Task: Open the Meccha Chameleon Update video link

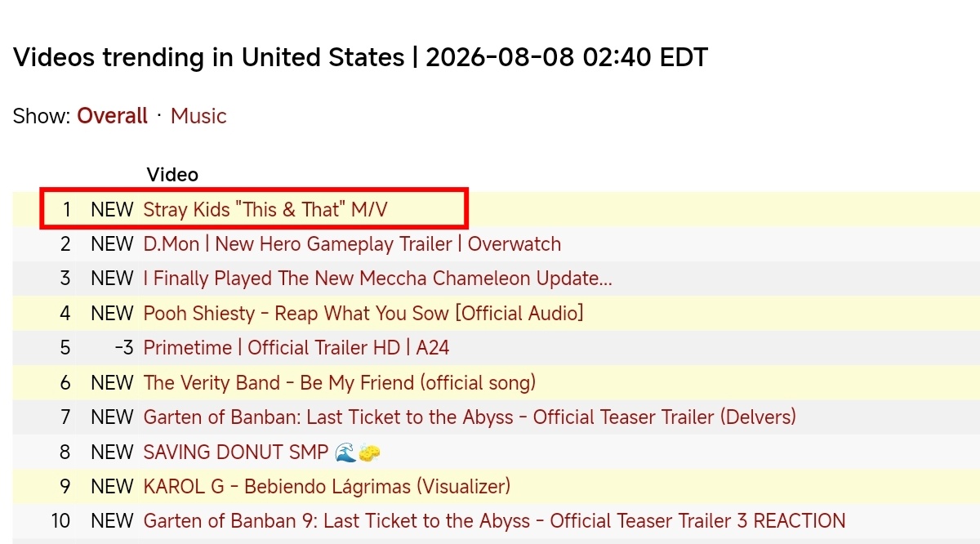Action: tap(378, 279)
